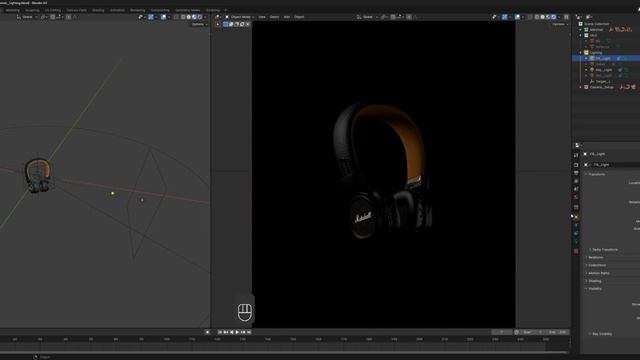Image resolution: width=640 pixels, height=360 pixels.
Task: Open Global orientation dropdown in middle viewport
Action: (x=367, y=17)
